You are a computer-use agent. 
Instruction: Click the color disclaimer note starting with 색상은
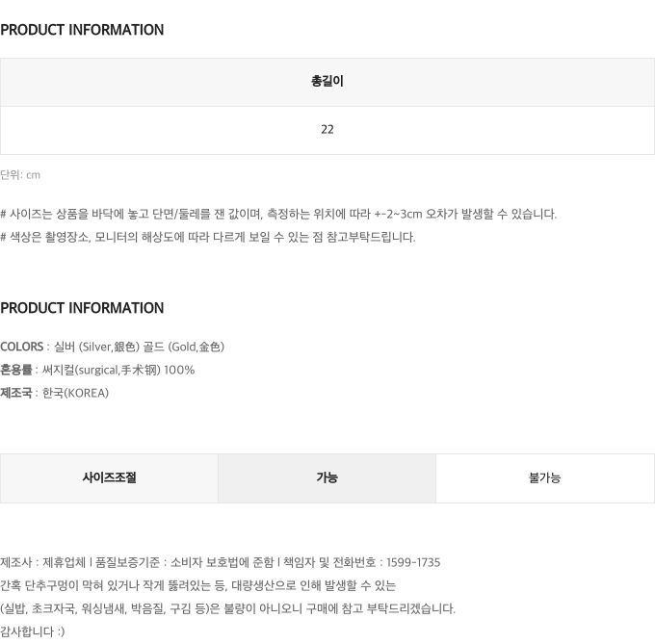click(208, 237)
